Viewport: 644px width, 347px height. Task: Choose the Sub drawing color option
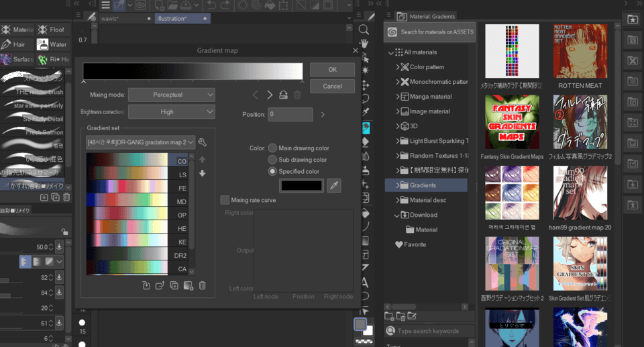point(272,160)
